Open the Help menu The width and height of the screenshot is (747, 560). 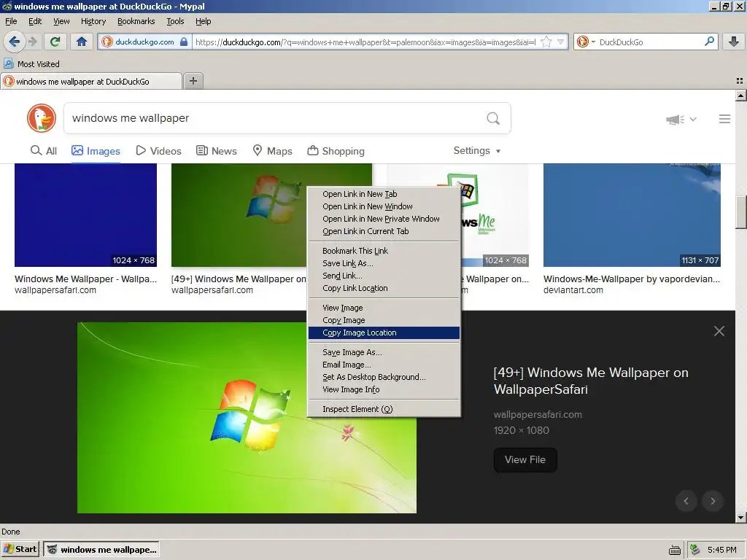click(x=203, y=21)
